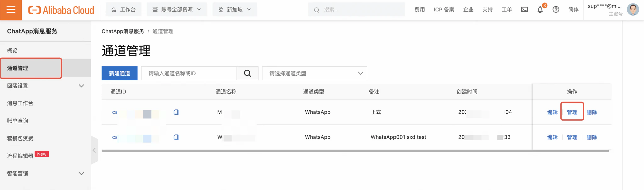The height and width of the screenshot is (190, 644).
Task: Open the 新加坡 region selector
Action: point(235,9)
